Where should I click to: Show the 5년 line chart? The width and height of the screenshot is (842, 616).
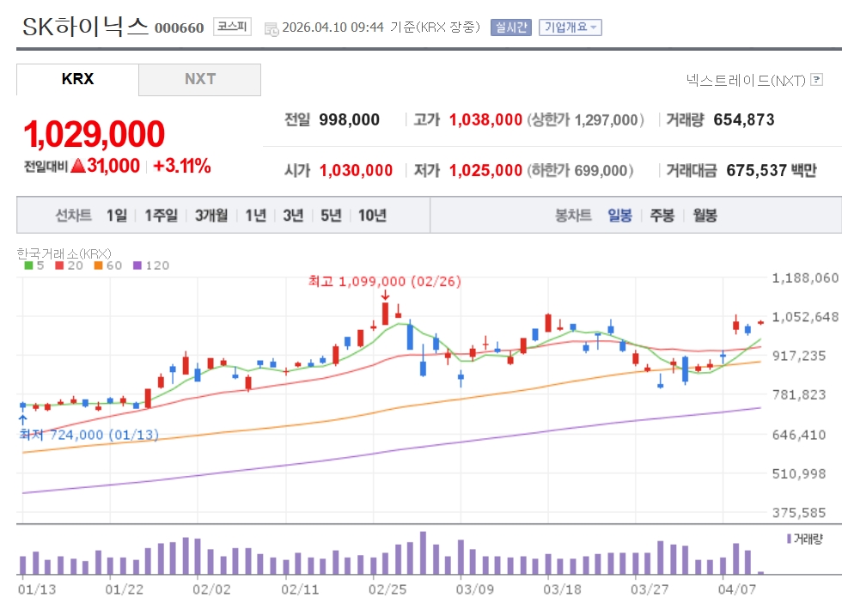pyautogui.click(x=331, y=215)
